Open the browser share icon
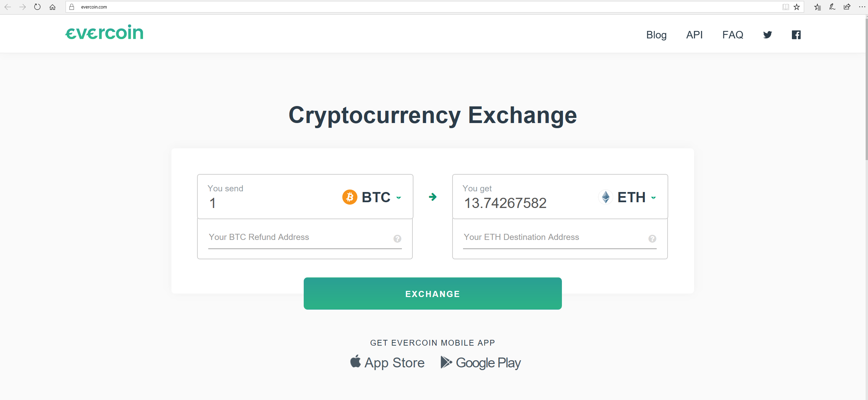 tap(847, 7)
